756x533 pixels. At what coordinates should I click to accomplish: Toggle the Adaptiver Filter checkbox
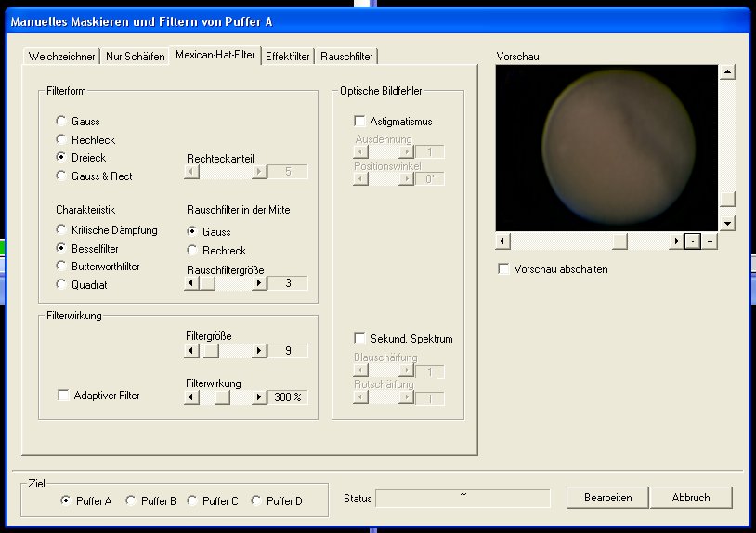click(x=63, y=396)
